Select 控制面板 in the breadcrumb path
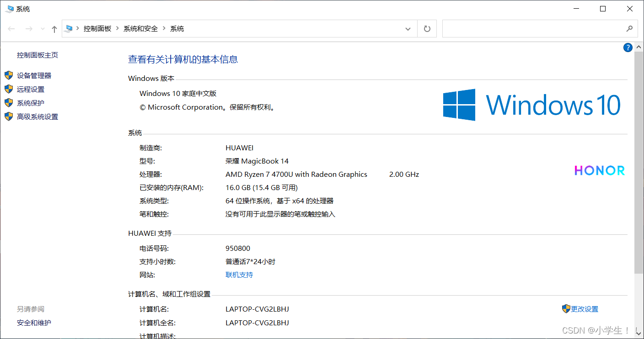Screen dimensions: 644x339 click(97, 28)
